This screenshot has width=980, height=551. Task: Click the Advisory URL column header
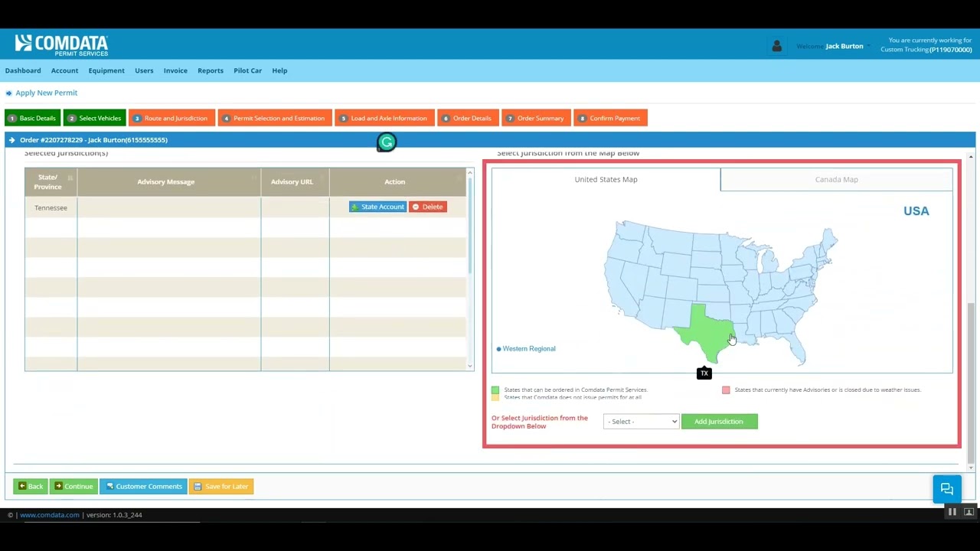295,182
